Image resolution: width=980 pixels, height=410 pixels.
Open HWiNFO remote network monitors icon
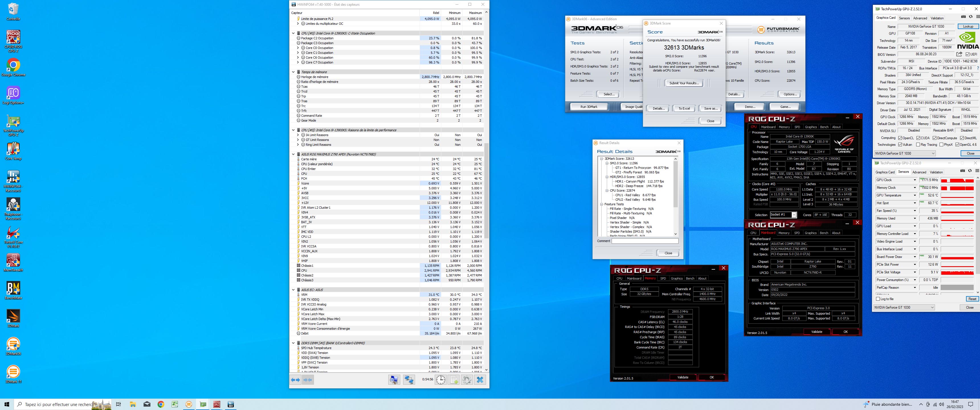(x=409, y=380)
